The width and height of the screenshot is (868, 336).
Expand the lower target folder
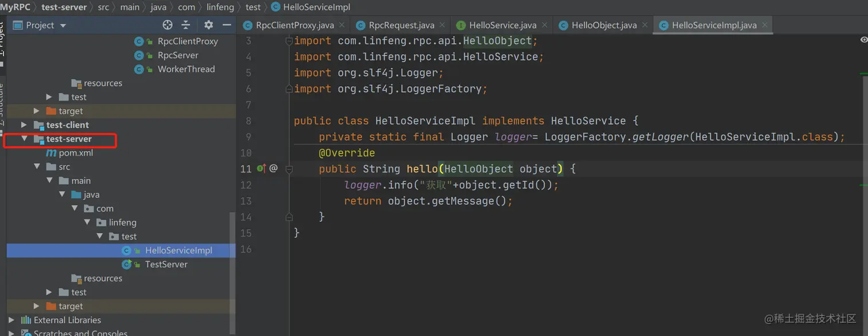pyautogui.click(x=36, y=306)
